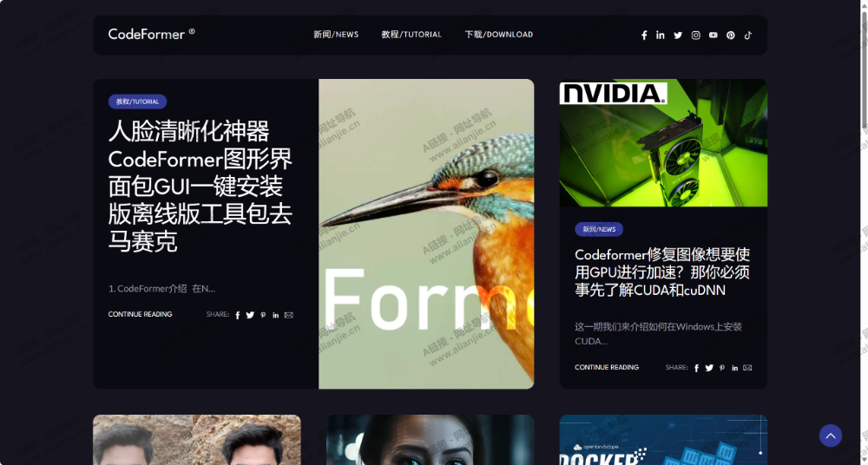
Task: Share the CUDA news post on Facebook
Action: [696, 368]
